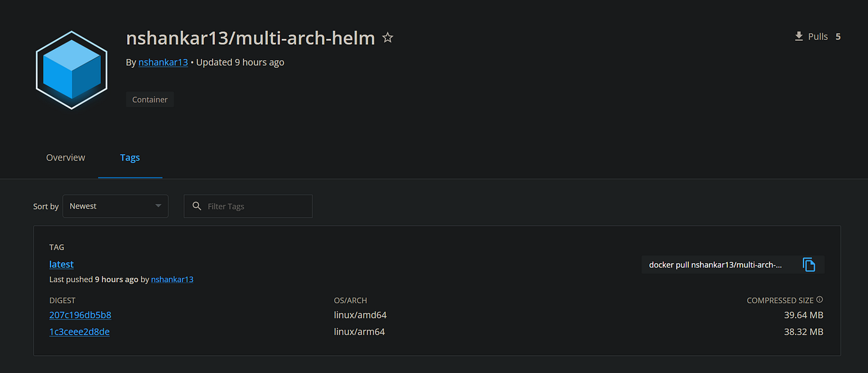Switch to the Overview tab

coord(65,157)
